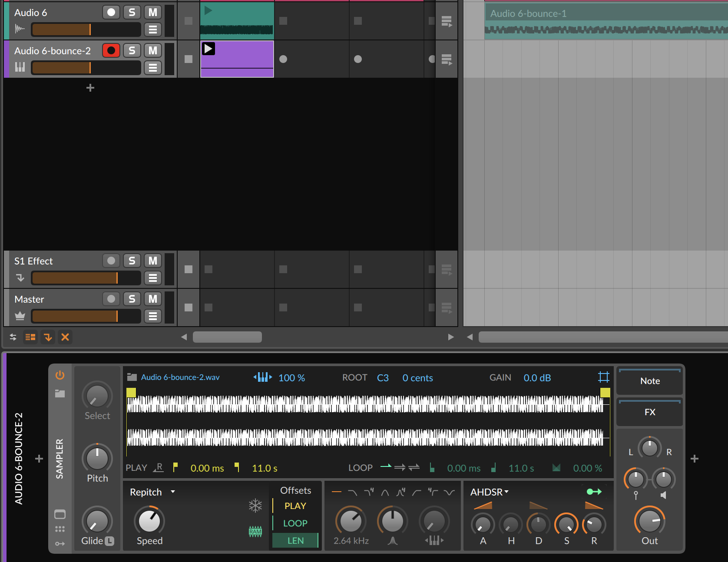Viewport: 728px width, 562px height.
Task: Click zoom-to-fit waveform icon
Action: point(604,377)
